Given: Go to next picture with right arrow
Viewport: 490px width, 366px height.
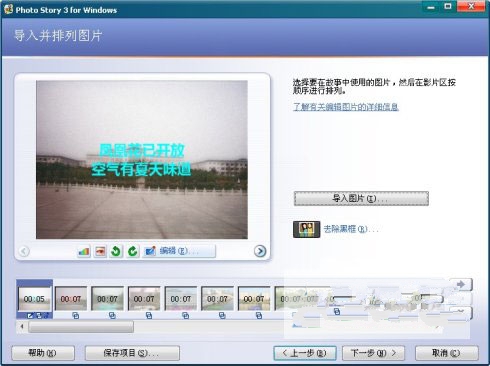Looking at the screenshot, I should [x=260, y=251].
